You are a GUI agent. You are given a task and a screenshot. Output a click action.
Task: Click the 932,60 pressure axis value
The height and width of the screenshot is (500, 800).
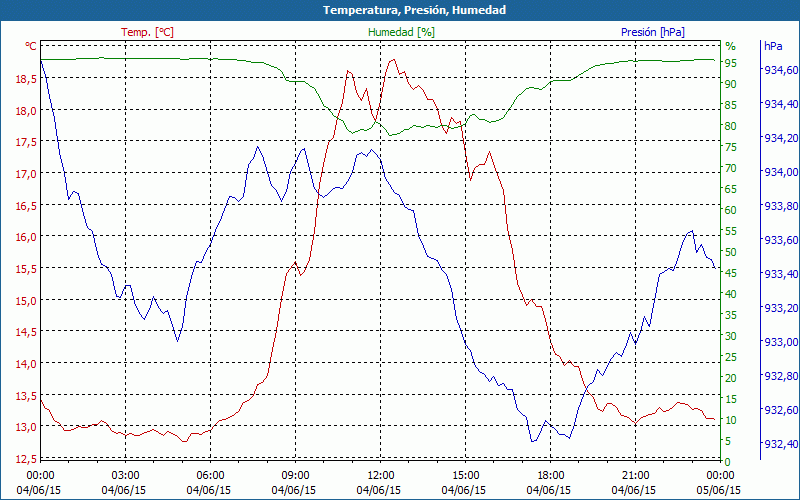[x=781, y=410]
